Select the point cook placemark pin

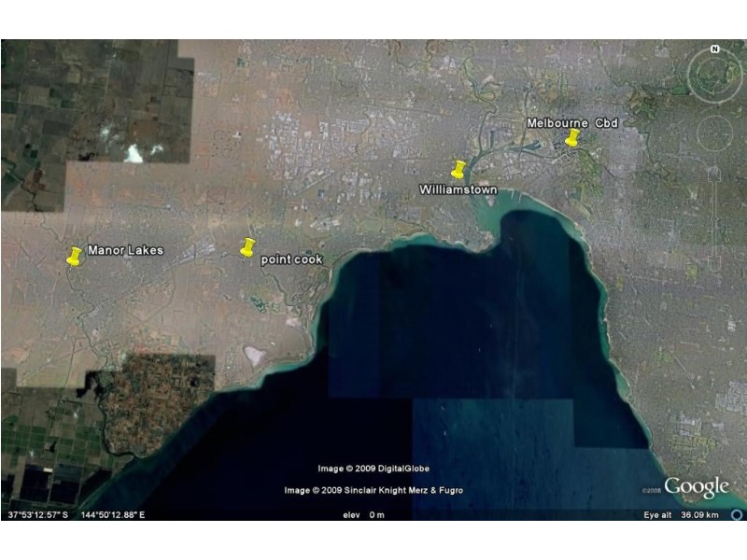point(247,246)
